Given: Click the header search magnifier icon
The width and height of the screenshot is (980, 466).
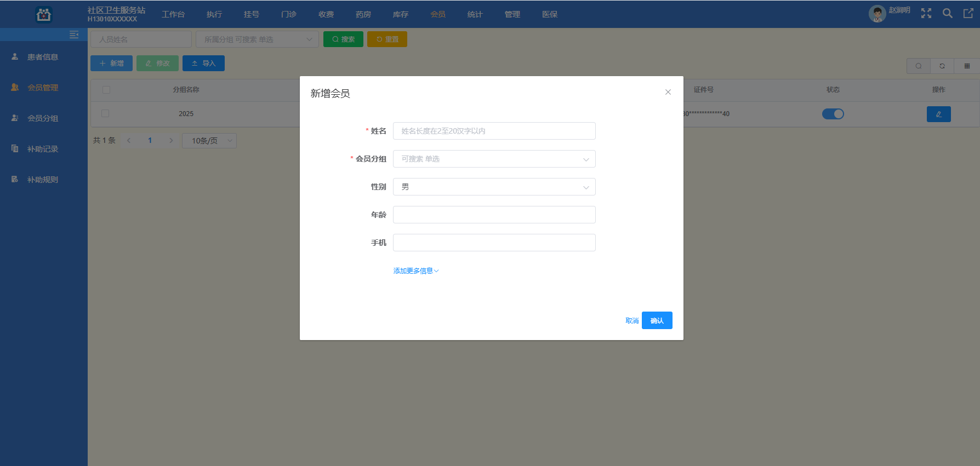Looking at the screenshot, I should (x=947, y=14).
